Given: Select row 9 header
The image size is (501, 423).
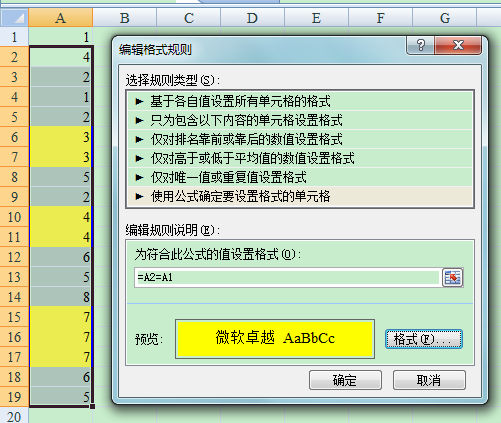Looking at the screenshot, I should [14, 197].
